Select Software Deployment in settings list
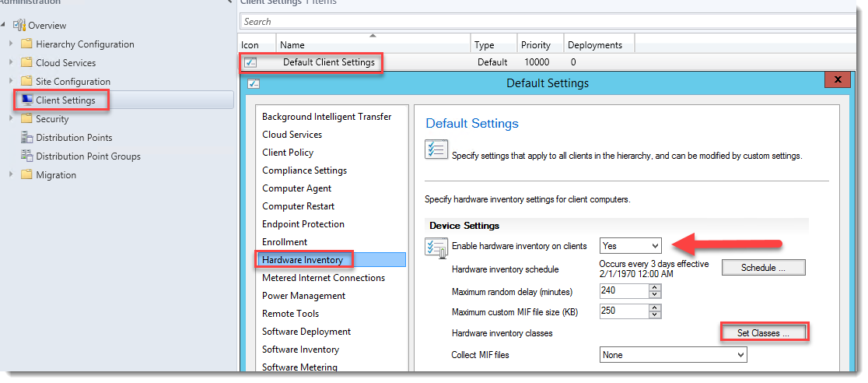The width and height of the screenshot is (868, 383). point(306,332)
